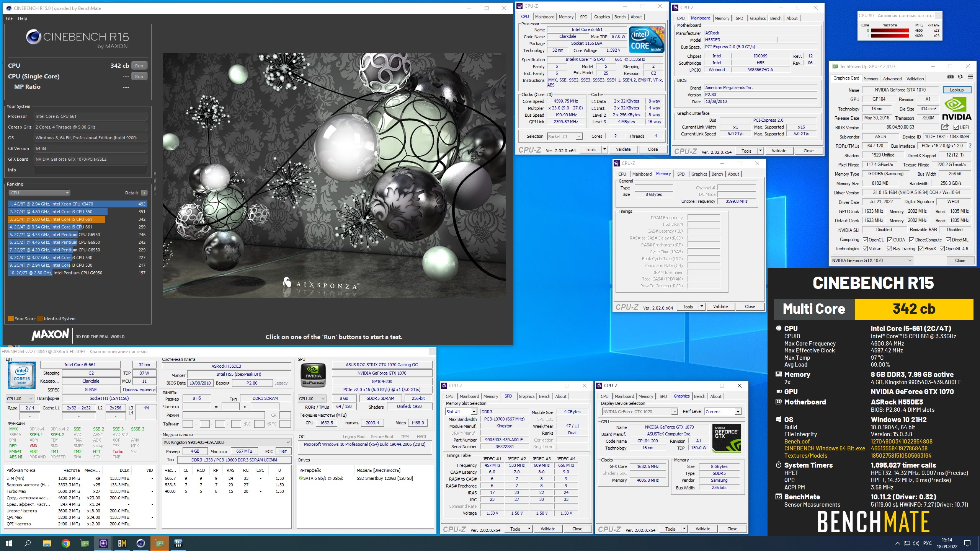Viewport: 980px width, 551px height.
Task: Run the Cinebench CPU multi-core test
Action: pyautogui.click(x=139, y=66)
